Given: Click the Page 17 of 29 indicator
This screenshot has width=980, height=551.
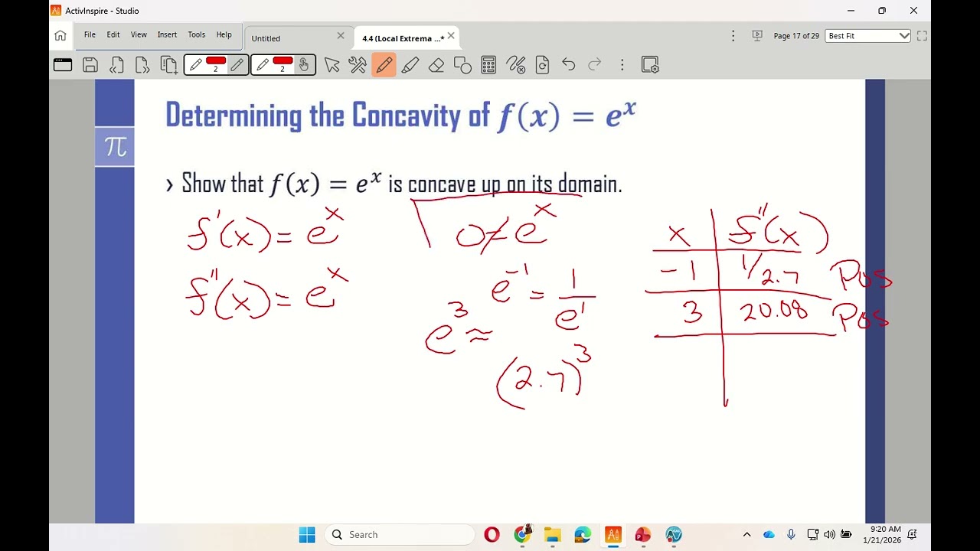Looking at the screenshot, I should [796, 36].
